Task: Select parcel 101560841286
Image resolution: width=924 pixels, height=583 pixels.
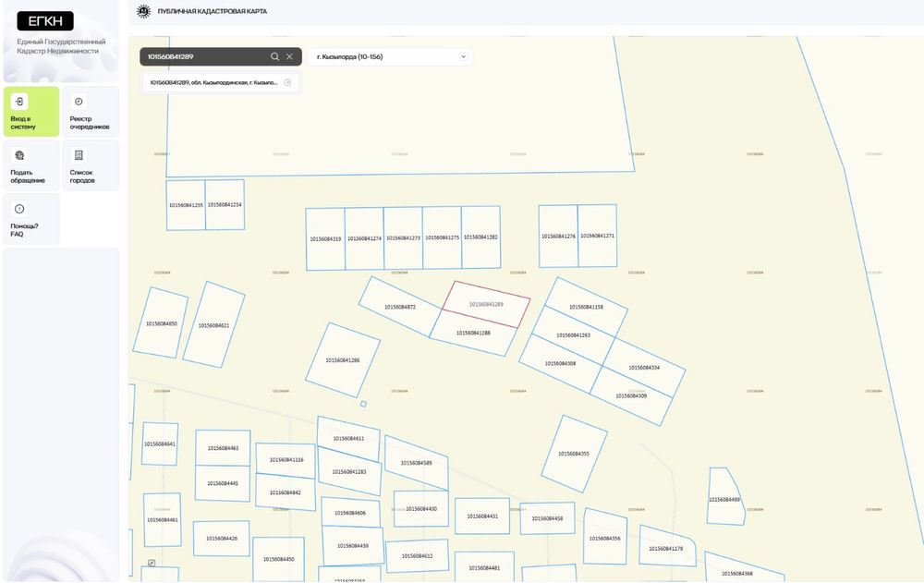Action: point(343,360)
